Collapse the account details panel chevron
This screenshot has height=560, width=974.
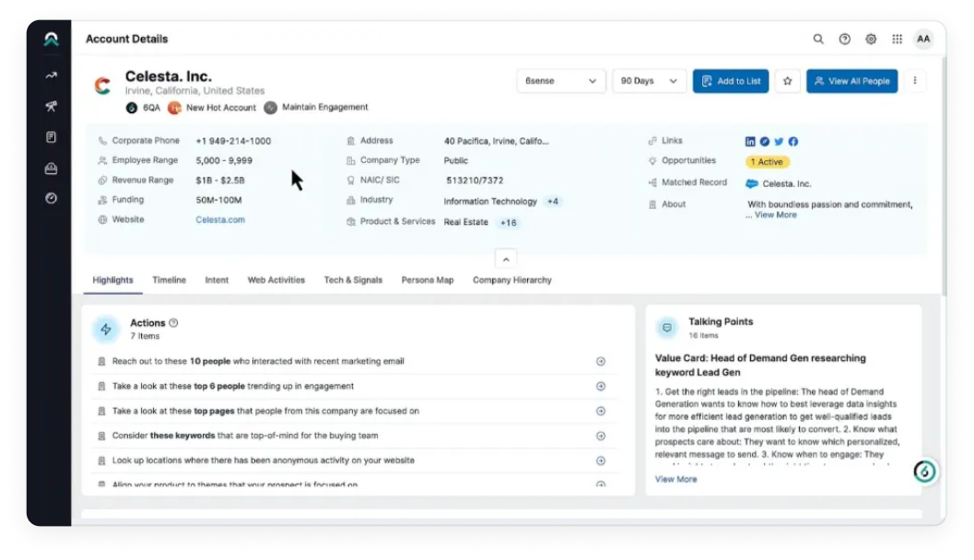point(506,260)
